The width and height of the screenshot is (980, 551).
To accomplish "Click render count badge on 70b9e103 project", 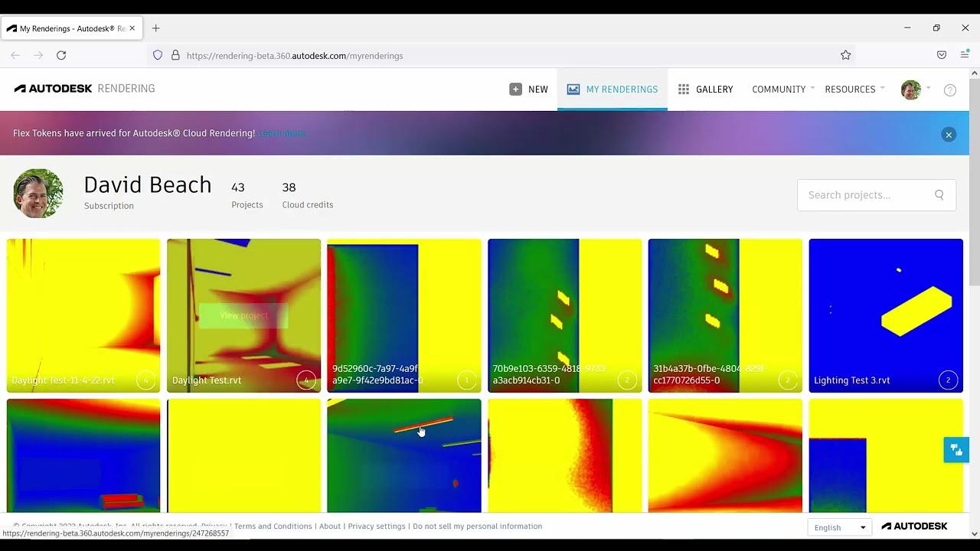I will click(x=627, y=380).
